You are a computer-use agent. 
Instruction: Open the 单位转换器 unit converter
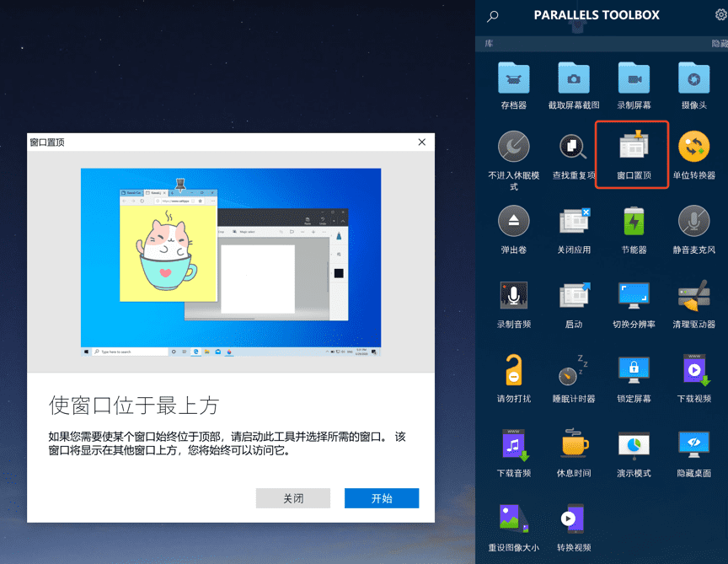[x=693, y=148]
